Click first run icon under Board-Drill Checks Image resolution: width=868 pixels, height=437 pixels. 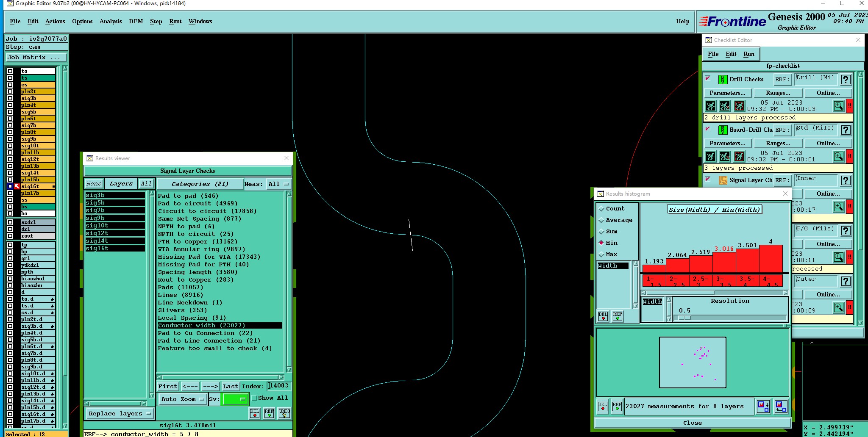tap(711, 156)
